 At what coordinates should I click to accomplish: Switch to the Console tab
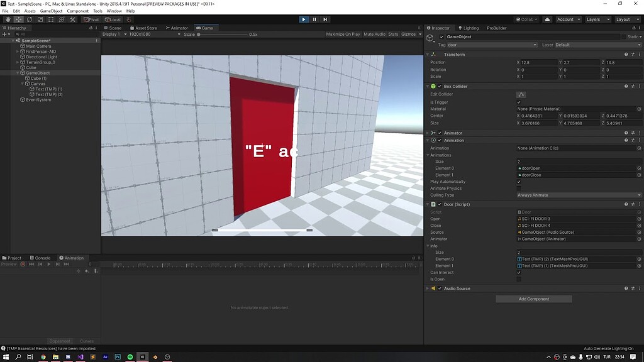[x=39, y=257]
